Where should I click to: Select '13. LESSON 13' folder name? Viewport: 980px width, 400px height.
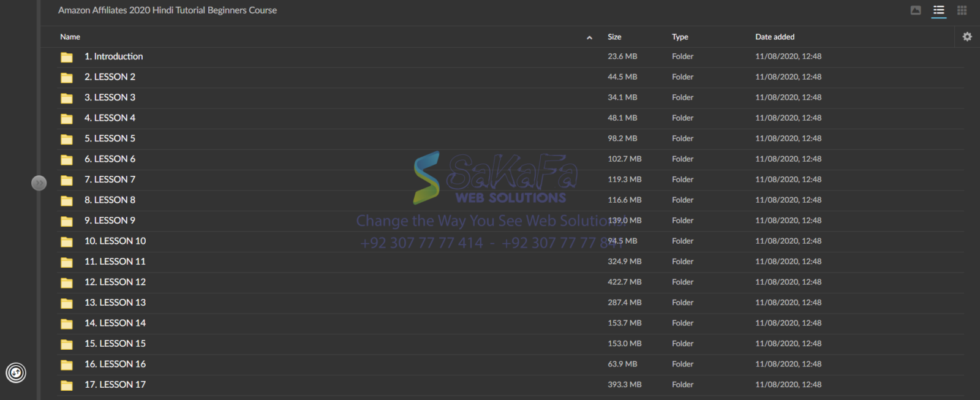tap(115, 303)
